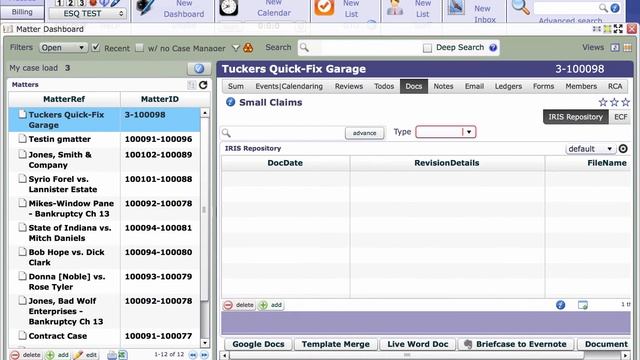Screen dimensions: 640x360
Task: Go to previous page of Matters
Action: (193, 355)
